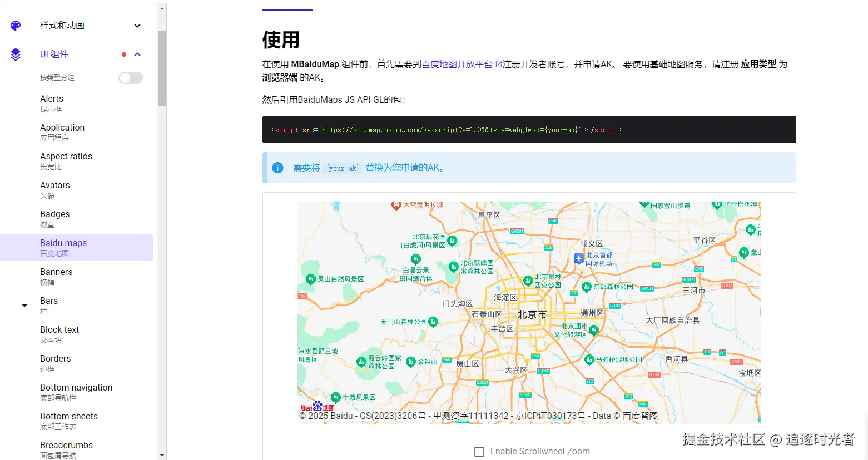Collapse the UI 组件 section chevron
Screen dimensions: 868x460
click(137, 54)
